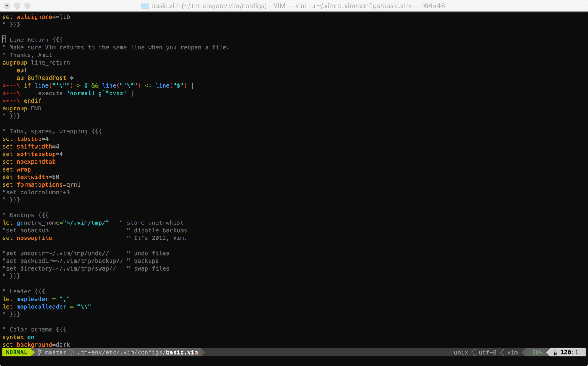This screenshot has width=588, height=366.
Task: Place the cursor on the set tabstop=4 line
Action: 25,139
